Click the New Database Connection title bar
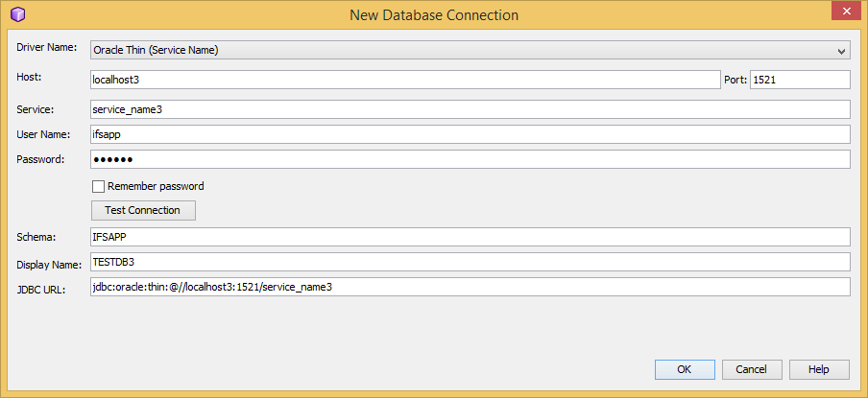868x398 pixels. [x=434, y=14]
